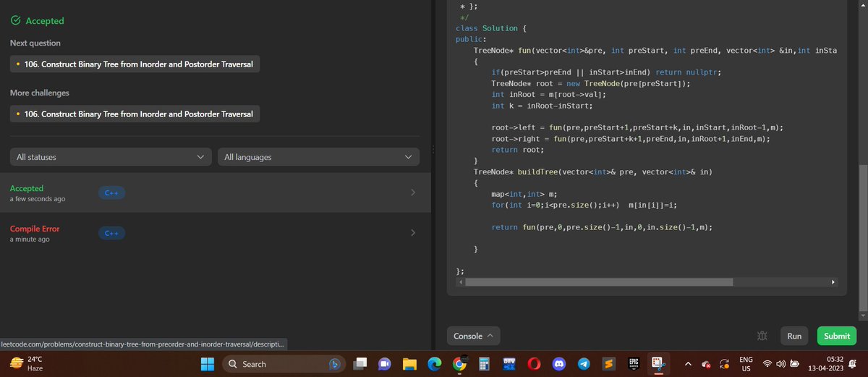Select the Compile Error submission entry
This screenshot has height=377, width=868.
215,233
